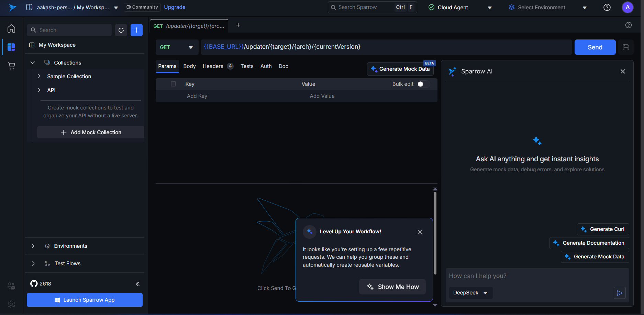Screen dimensions: 644x315
Task: Click the scrollbar down arrow in response pane
Action: 435,305
